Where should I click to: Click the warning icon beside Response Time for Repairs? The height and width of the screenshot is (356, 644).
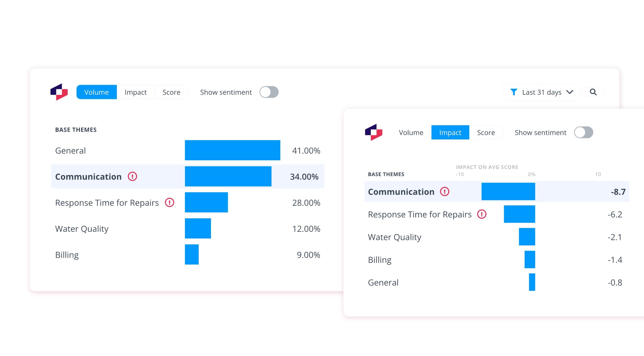(x=170, y=203)
